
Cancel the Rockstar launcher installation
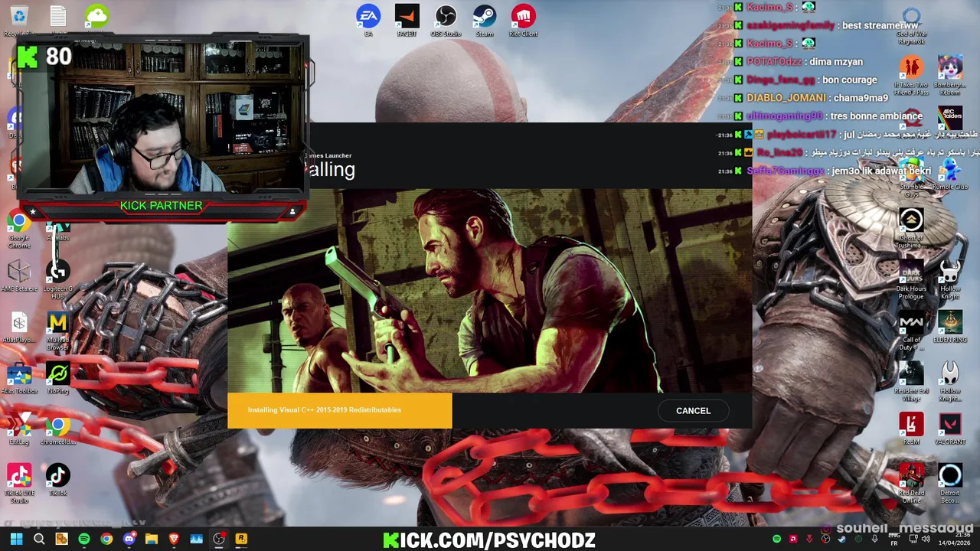coord(693,411)
